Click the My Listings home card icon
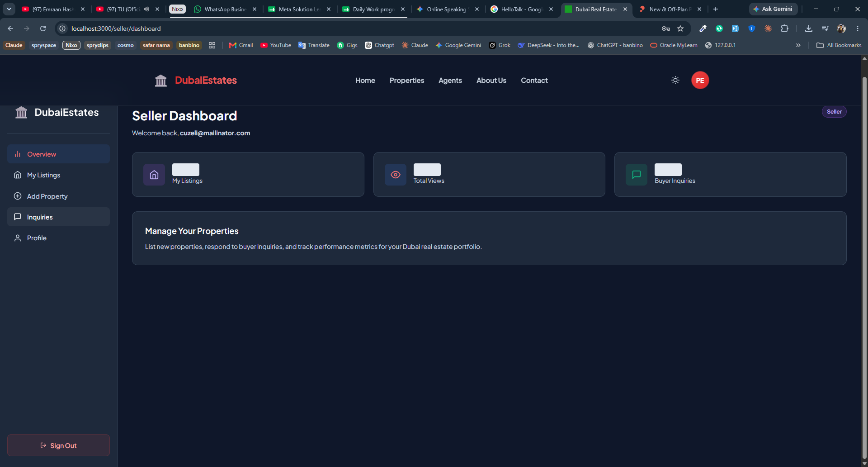Viewport: 868px width, 467px height. (x=154, y=175)
